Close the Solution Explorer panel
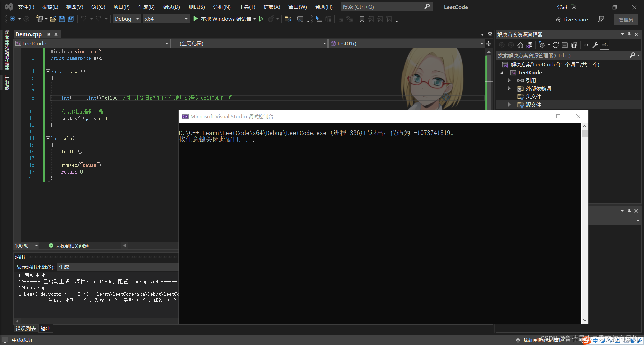 point(636,34)
